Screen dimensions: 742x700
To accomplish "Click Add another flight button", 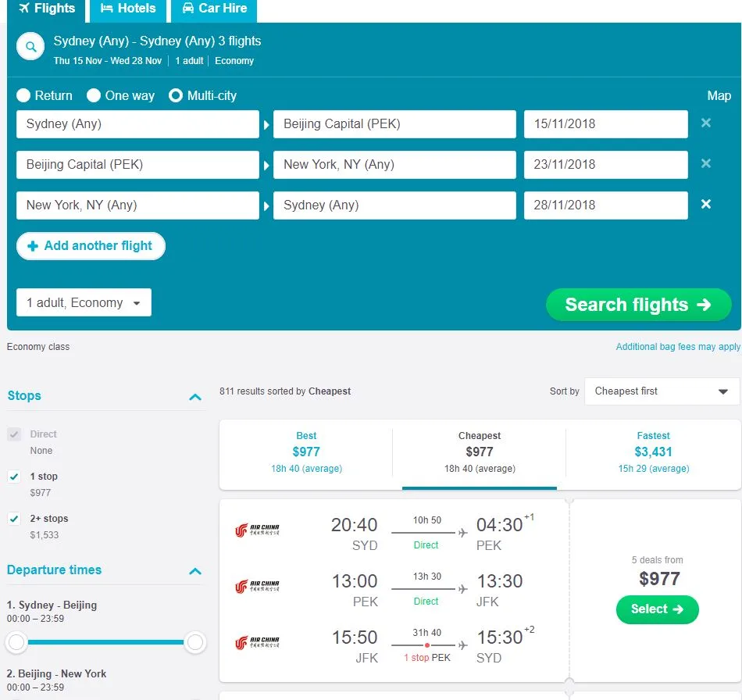I will pyautogui.click(x=91, y=246).
